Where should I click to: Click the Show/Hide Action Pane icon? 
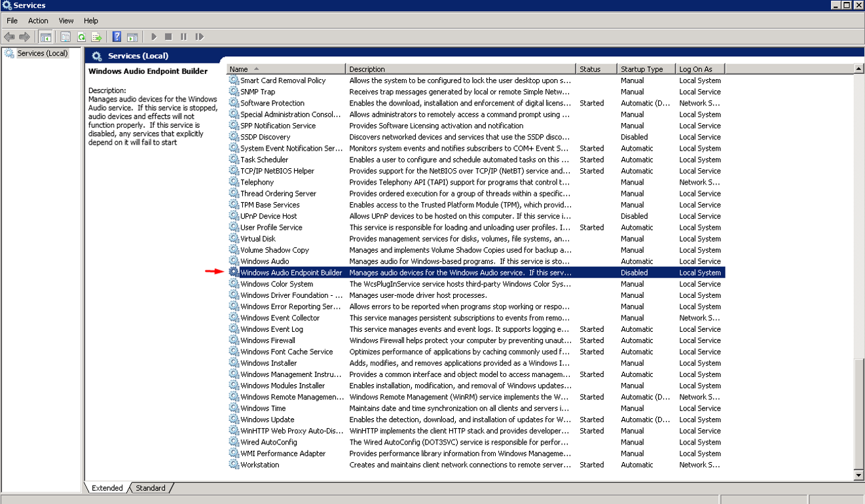[132, 37]
